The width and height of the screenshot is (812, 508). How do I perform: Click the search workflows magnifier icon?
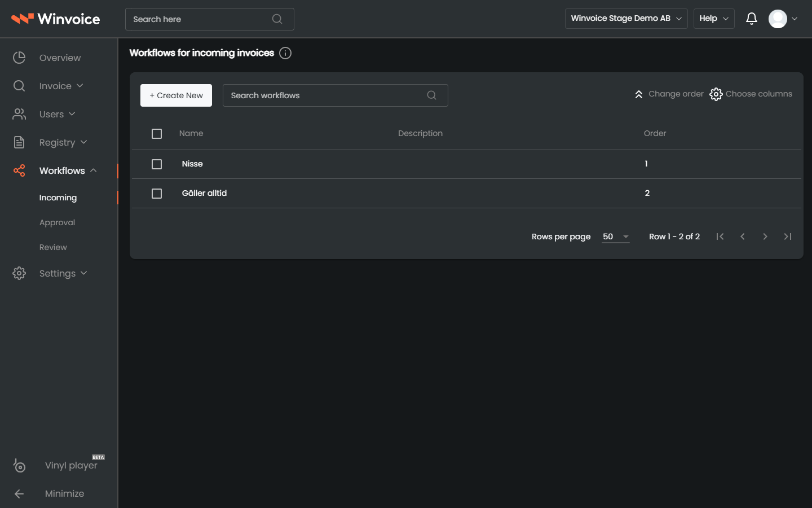tap(431, 95)
